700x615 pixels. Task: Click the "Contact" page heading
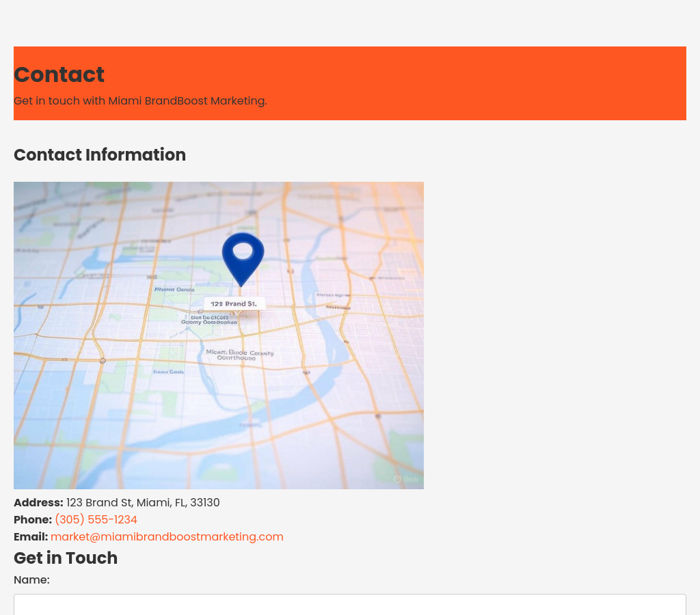59,74
